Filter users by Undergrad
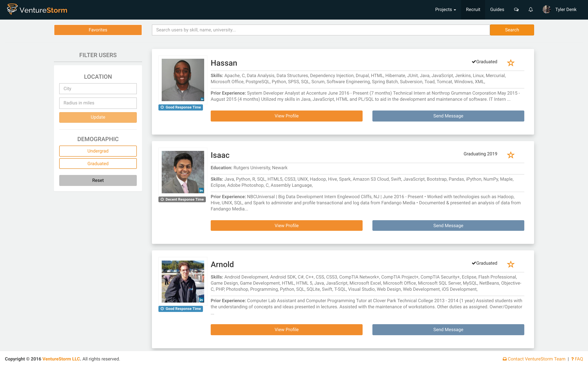Screen dimensions: 588x367 (x=98, y=151)
